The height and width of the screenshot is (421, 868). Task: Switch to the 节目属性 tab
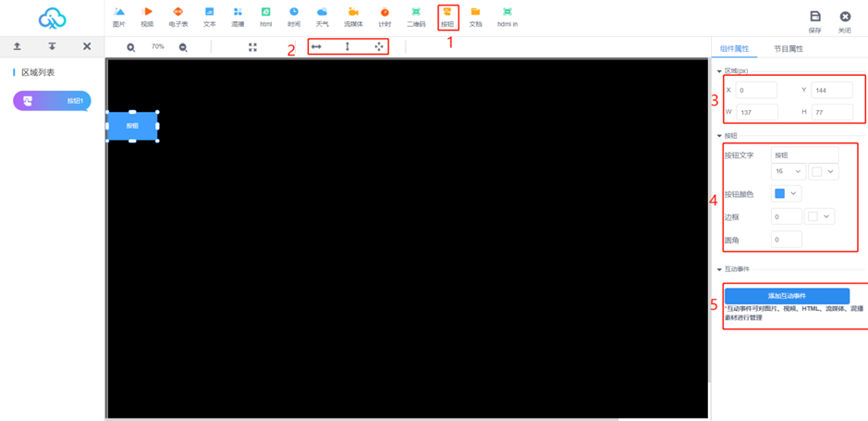[788, 48]
